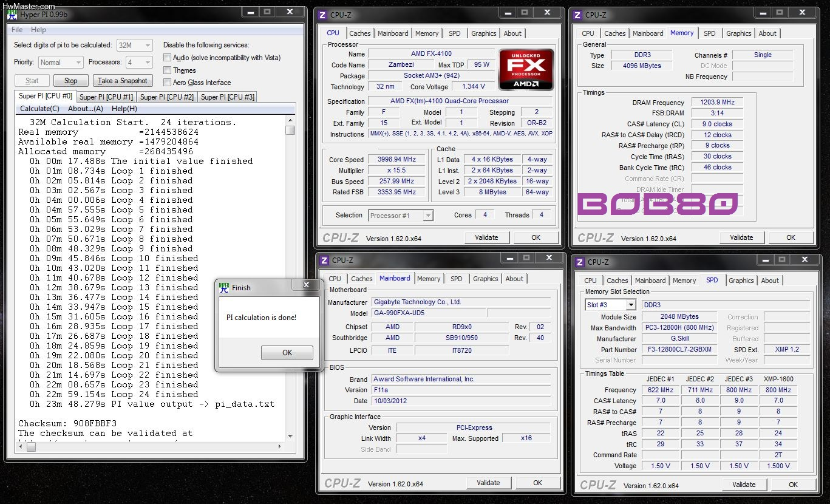Screen dimensions: 830x504
Task: Open About tab in Memory CPU-Z window
Action: (x=767, y=33)
